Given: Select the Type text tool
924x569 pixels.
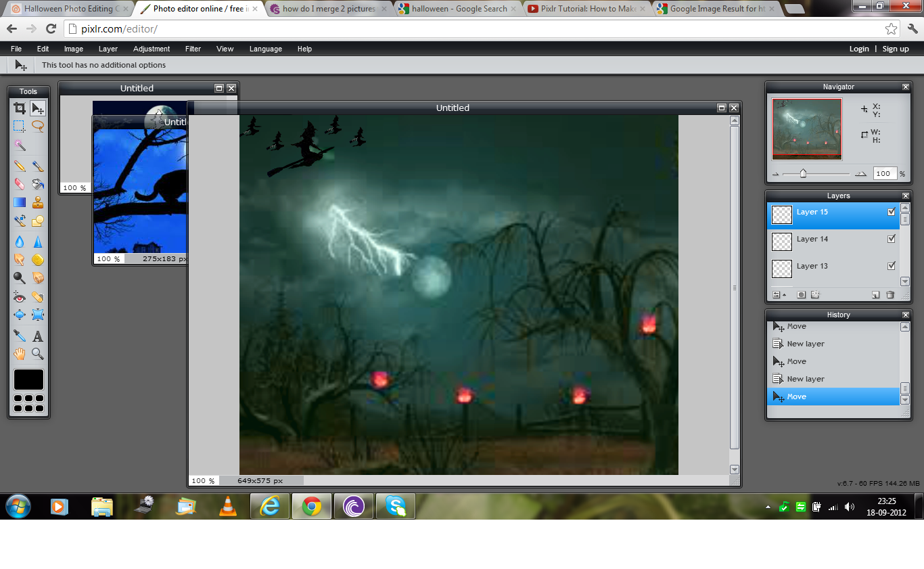Looking at the screenshot, I should point(38,336).
